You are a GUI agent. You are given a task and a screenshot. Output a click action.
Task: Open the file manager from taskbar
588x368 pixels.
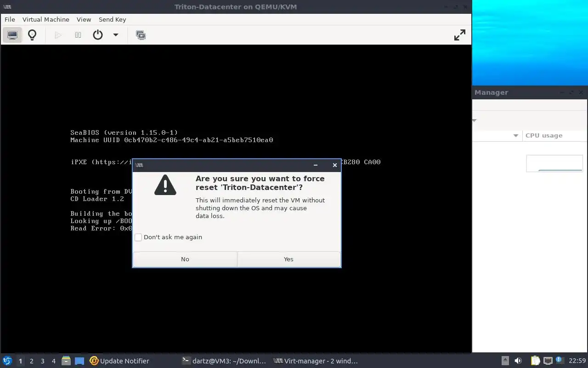[66, 361]
